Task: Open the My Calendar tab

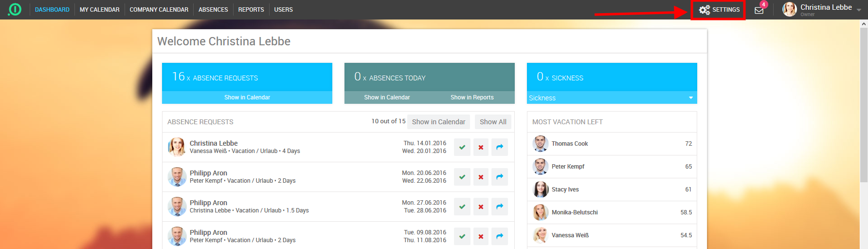Action: click(99, 10)
